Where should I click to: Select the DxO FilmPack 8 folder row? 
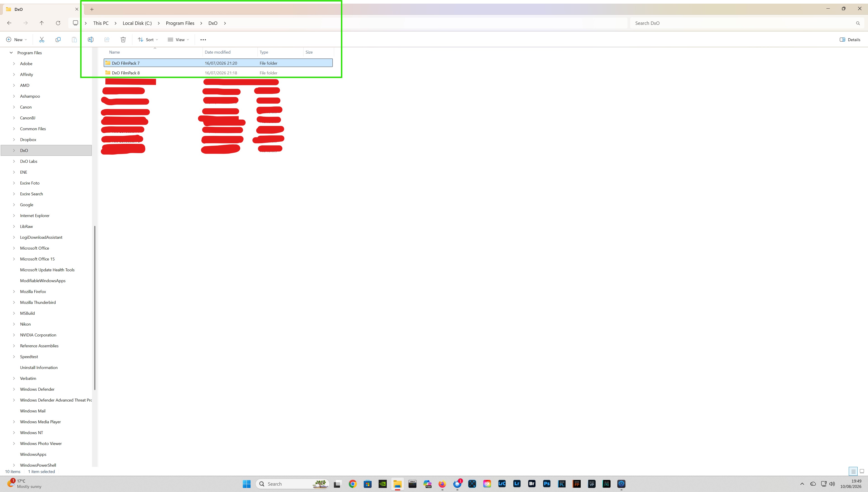point(218,73)
